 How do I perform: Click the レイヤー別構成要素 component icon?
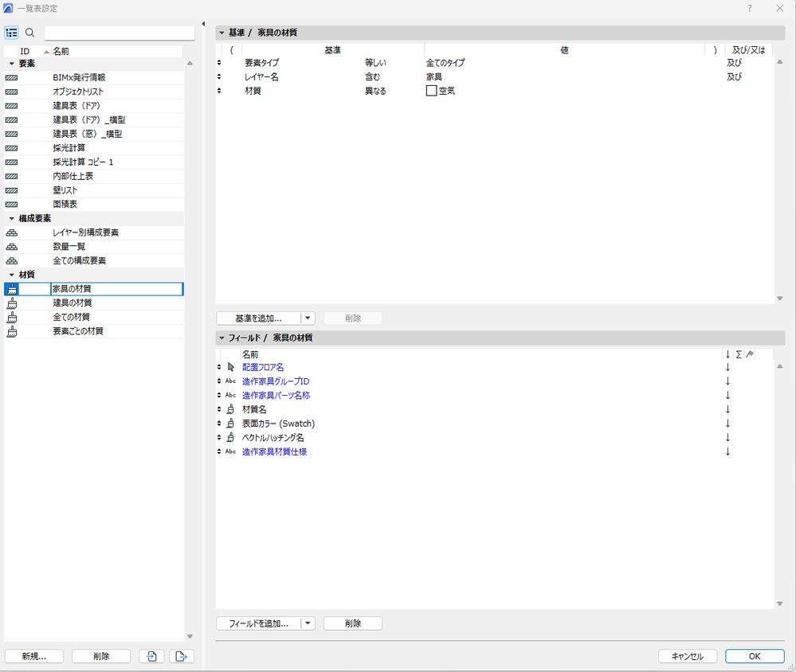point(11,232)
